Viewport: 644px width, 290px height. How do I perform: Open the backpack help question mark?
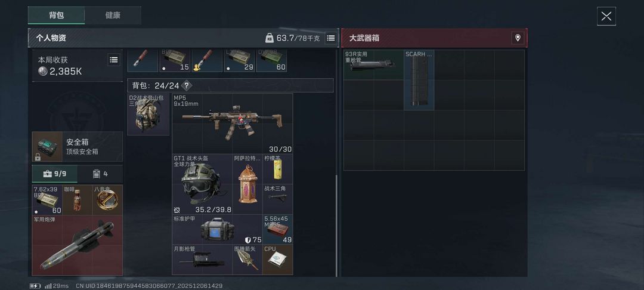(x=187, y=85)
